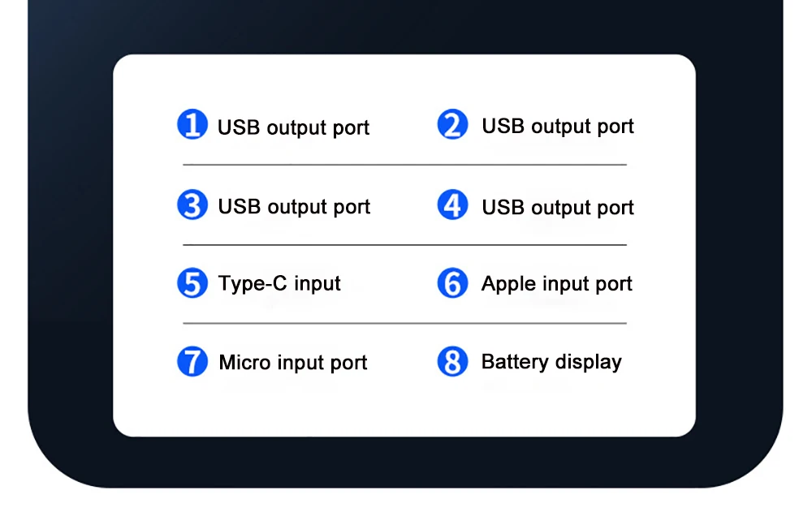Click the blue number 1 circle icon
Image resolution: width=812 pixels, height=521 pixels.
pyautogui.click(x=192, y=125)
